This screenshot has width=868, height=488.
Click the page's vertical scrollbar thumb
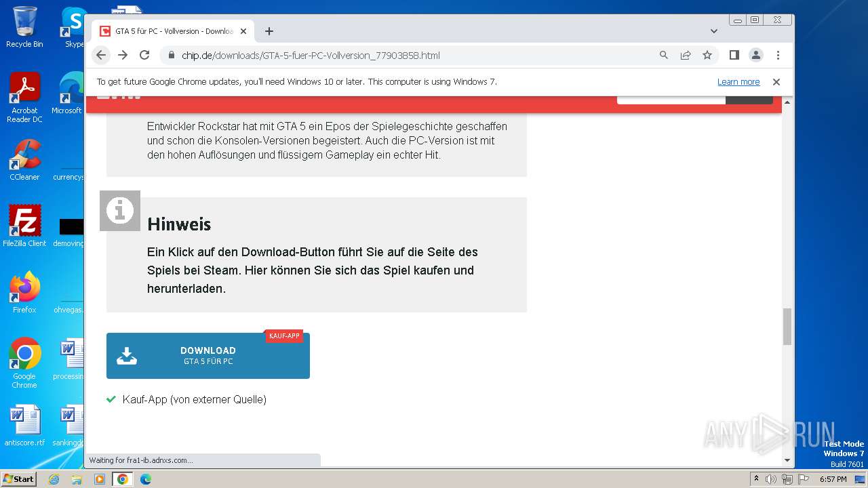click(x=787, y=327)
